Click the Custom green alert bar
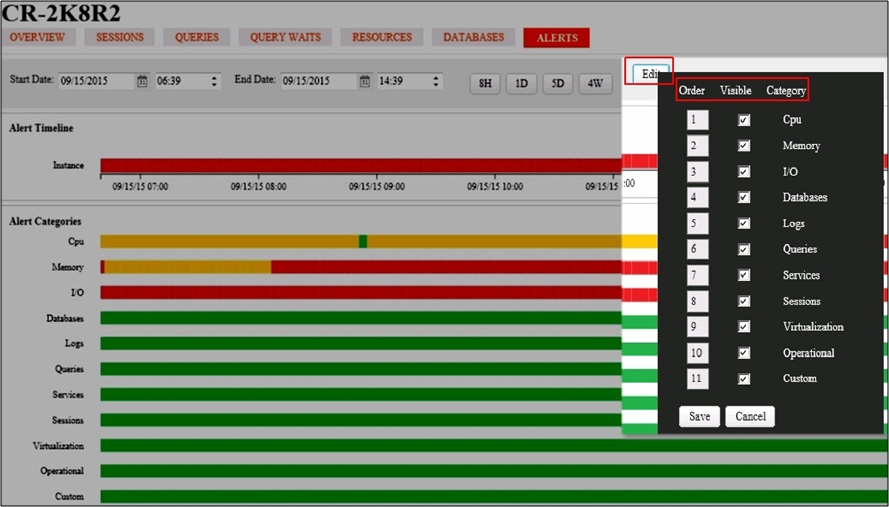The height and width of the screenshot is (507, 889). point(493,497)
